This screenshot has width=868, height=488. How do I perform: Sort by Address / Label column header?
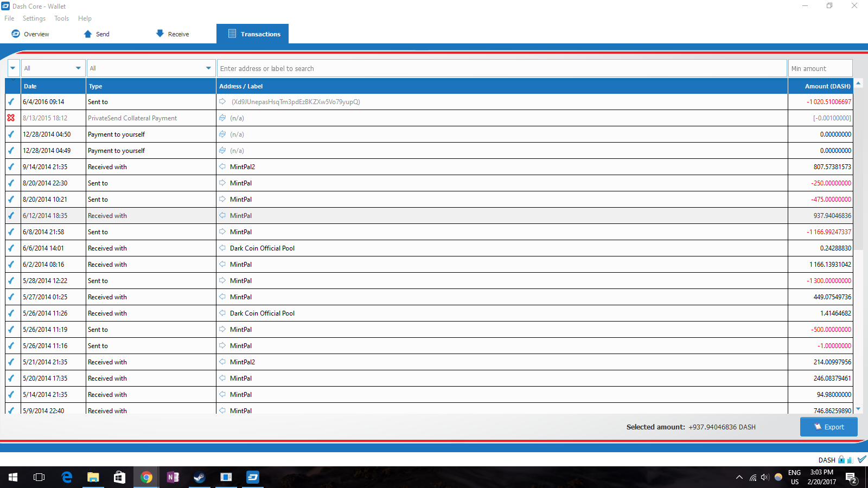point(502,86)
